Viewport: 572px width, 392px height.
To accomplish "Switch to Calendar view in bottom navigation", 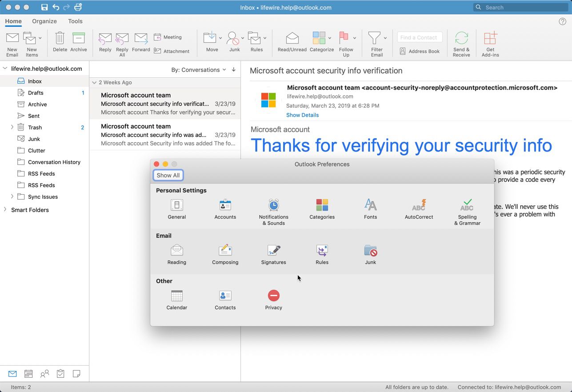I will coord(28,374).
